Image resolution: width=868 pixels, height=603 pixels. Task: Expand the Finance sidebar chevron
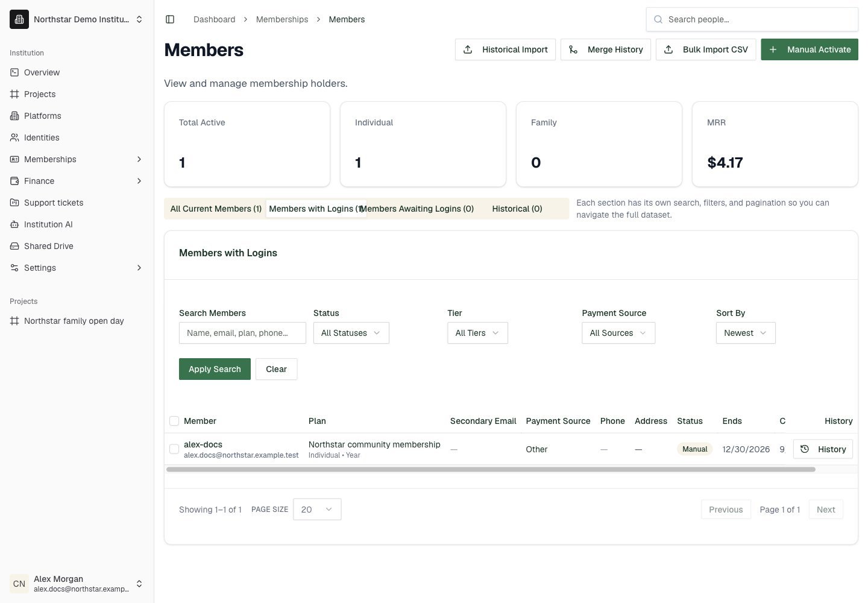click(x=139, y=181)
